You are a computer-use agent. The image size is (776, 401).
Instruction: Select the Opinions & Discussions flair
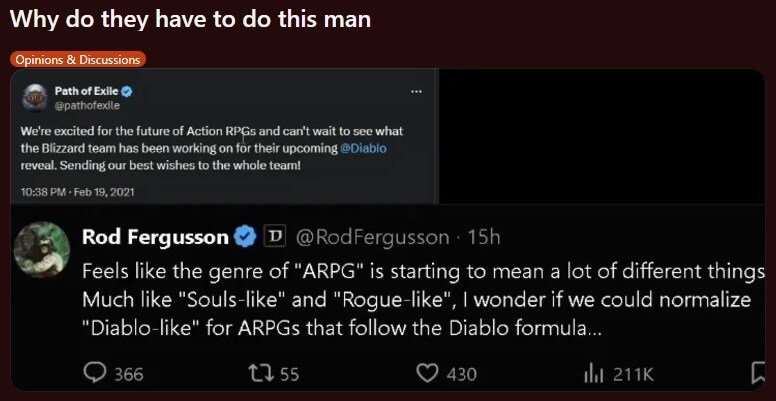78,59
